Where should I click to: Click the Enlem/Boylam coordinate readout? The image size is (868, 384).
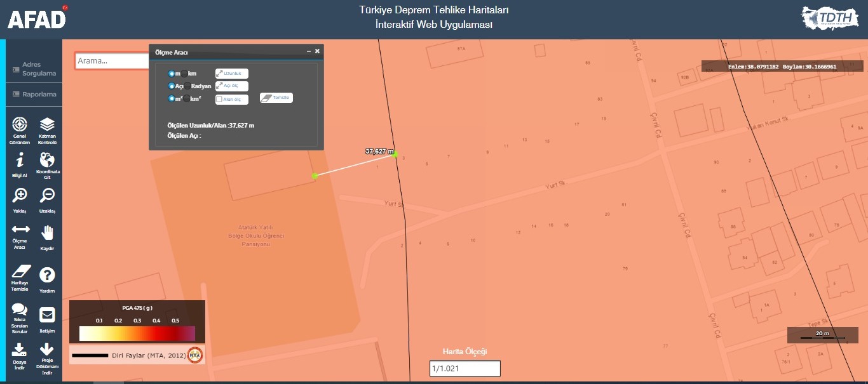point(782,66)
